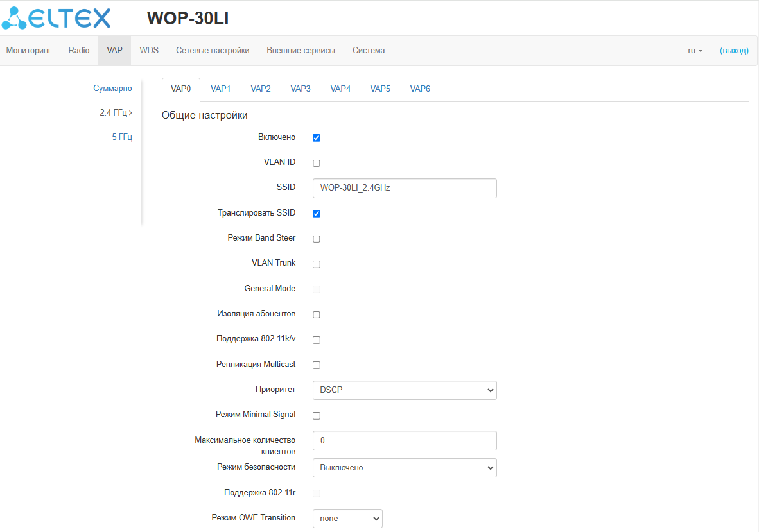The height and width of the screenshot is (532, 759).
Task: Enable Изоляция абонентов checkbox
Action: [x=317, y=314]
